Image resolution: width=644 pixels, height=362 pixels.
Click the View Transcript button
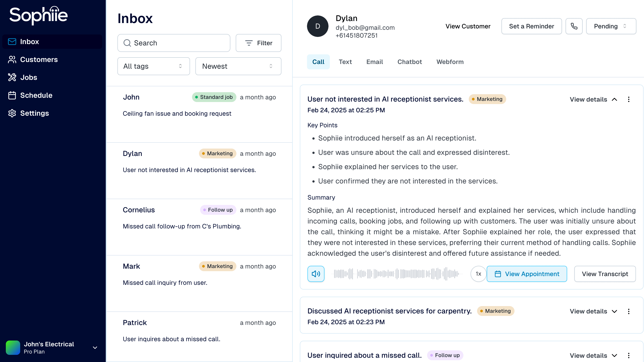(605, 274)
